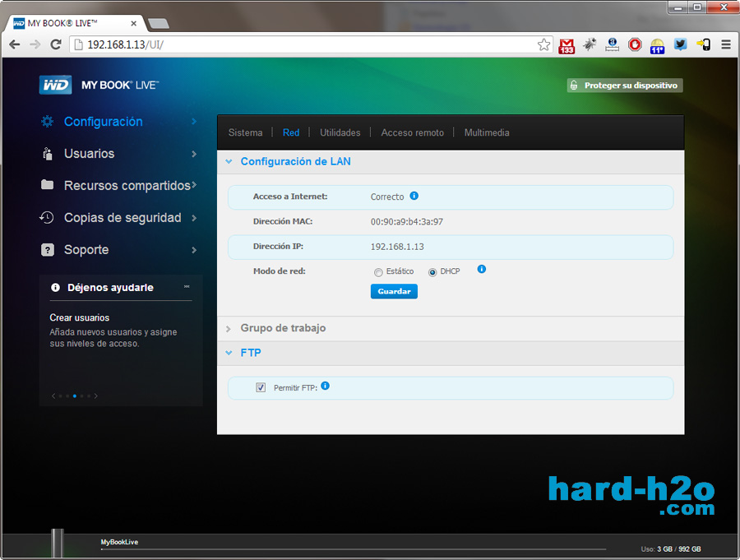Open the Chrome menu hamburger icon
The height and width of the screenshot is (560, 740).
pyautogui.click(x=726, y=45)
